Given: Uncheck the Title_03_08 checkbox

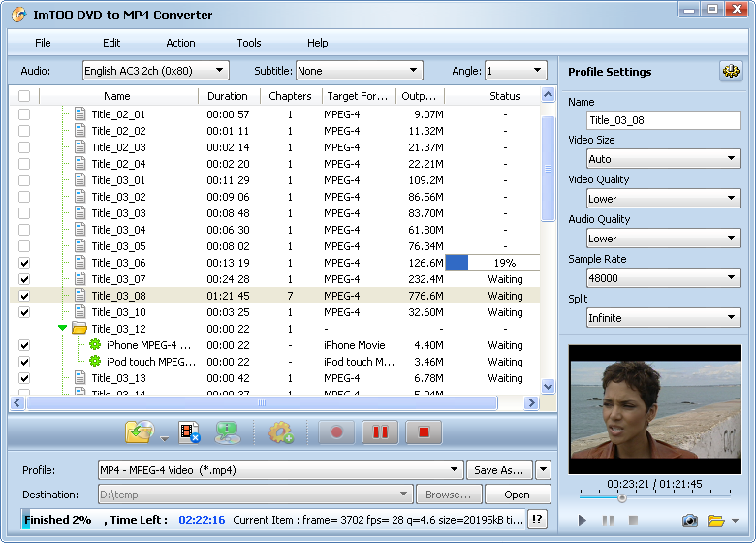Looking at the screenshot, I should 24,296.
